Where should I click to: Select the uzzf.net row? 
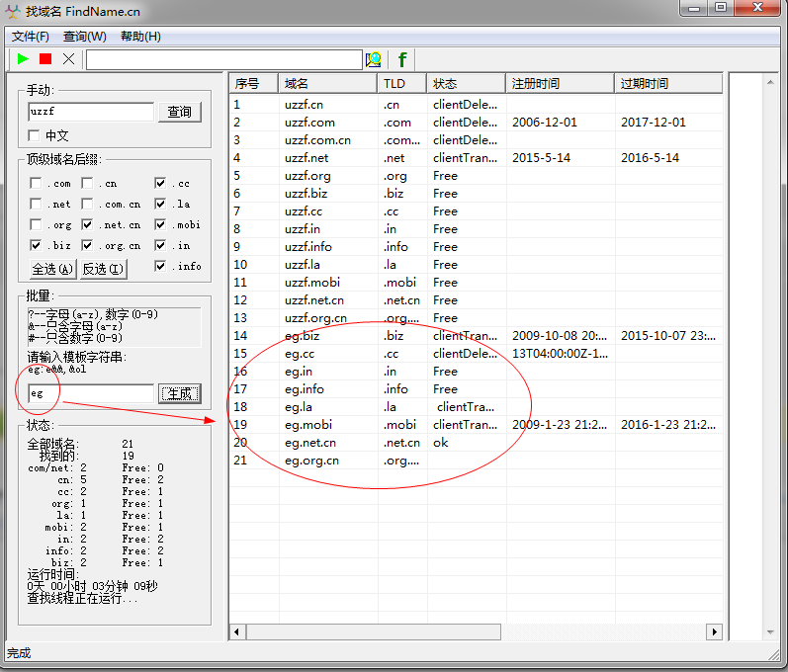point(476,158)
